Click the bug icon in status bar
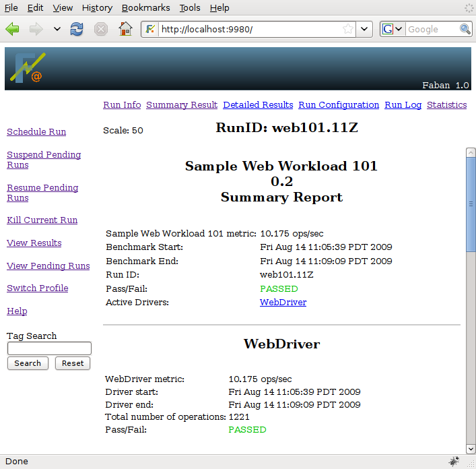476x469 pixels. 454,462
